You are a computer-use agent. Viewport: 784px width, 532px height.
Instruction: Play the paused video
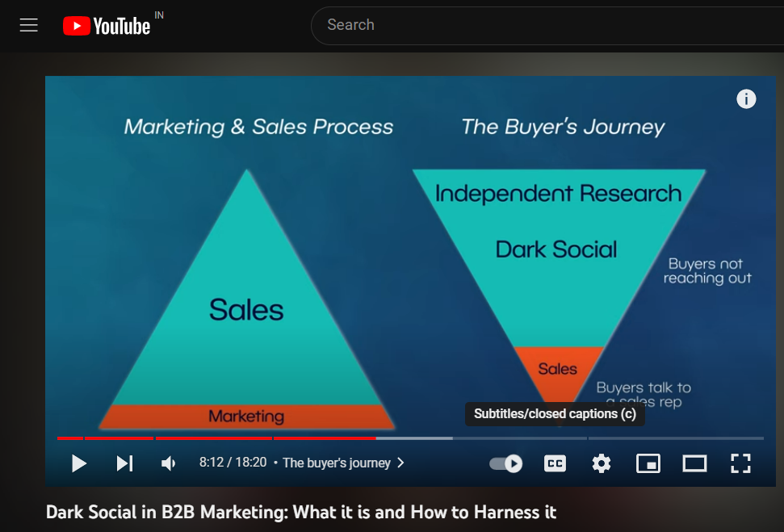(x=79, y=463)
